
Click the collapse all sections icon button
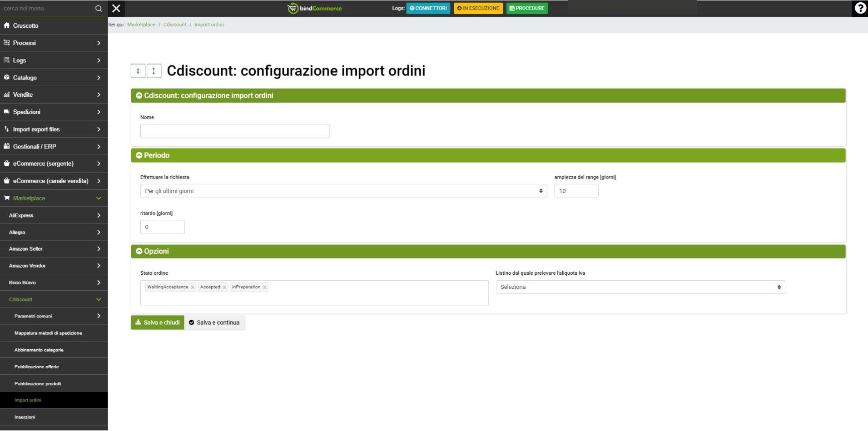click(138, 71)
